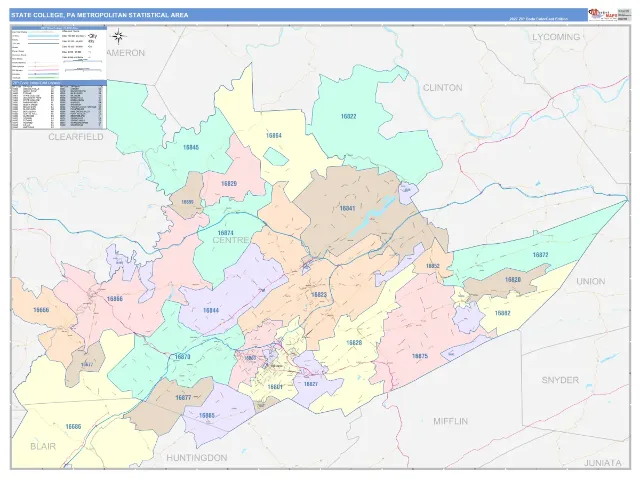Click the 16823 ZIP code label

coord(319,295)
